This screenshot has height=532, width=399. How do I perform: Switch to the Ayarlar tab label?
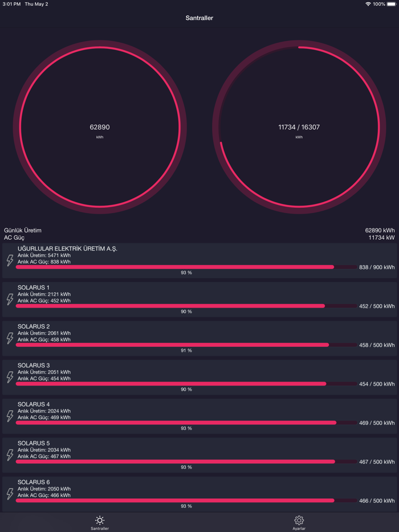click(299, 529)
